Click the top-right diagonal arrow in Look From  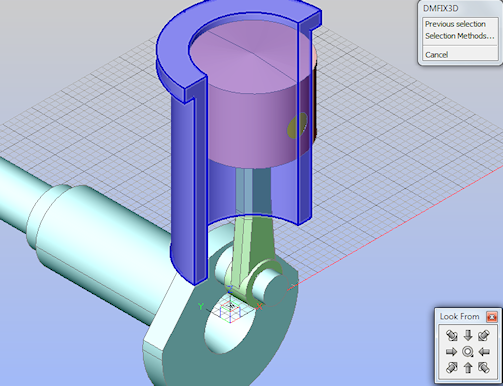[484, 335]
